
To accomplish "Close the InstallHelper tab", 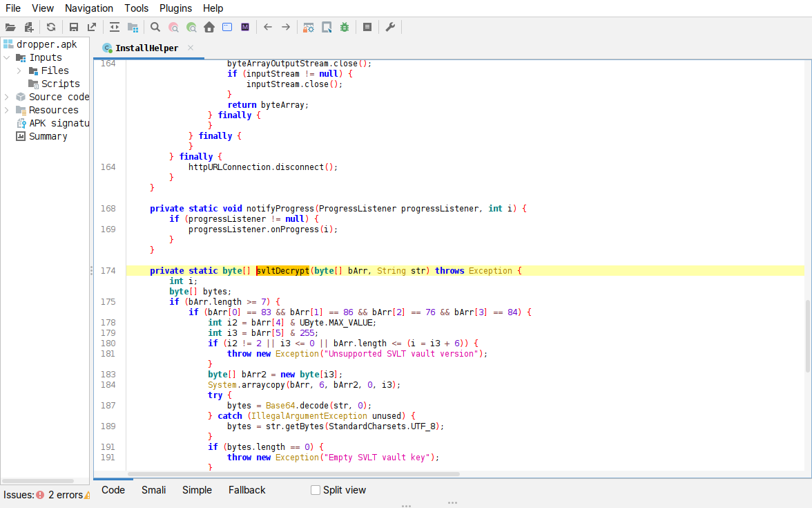I will (191, 48).
